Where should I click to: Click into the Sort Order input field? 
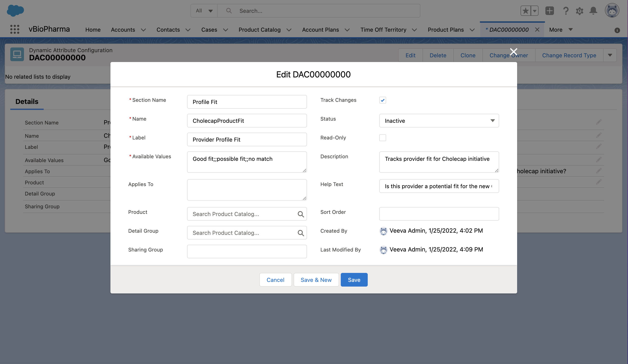point(439,214)
